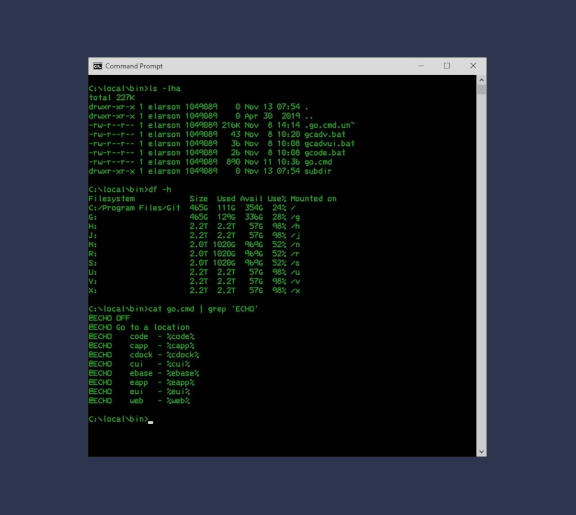Click the '/g' mount point value

coord(295,217)
